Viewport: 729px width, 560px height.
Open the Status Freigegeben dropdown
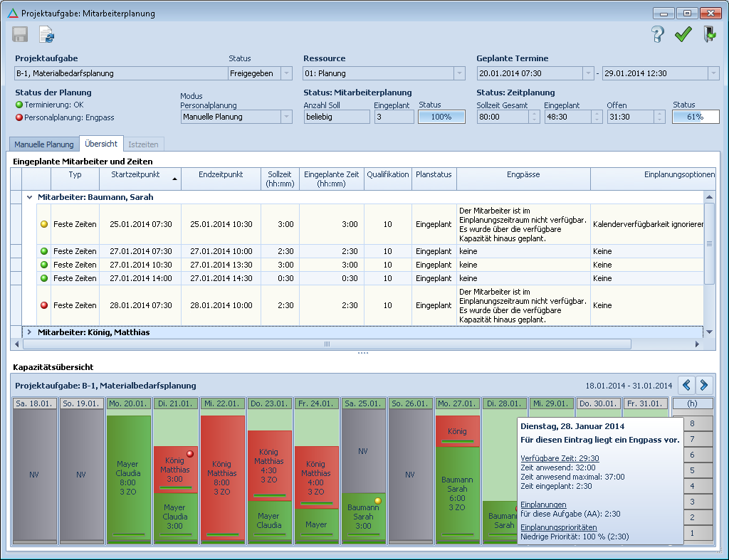coord(286,73)
